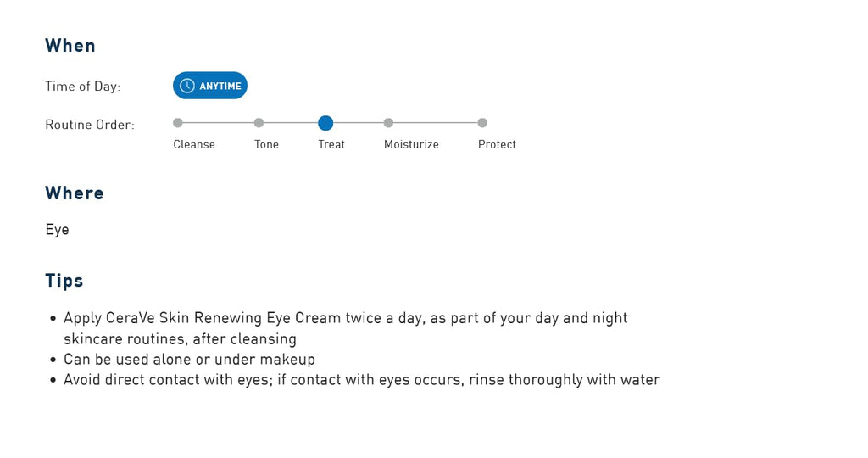Click the Where section heading
This screenshot has height=458, width=868.
tap(75, 193)
